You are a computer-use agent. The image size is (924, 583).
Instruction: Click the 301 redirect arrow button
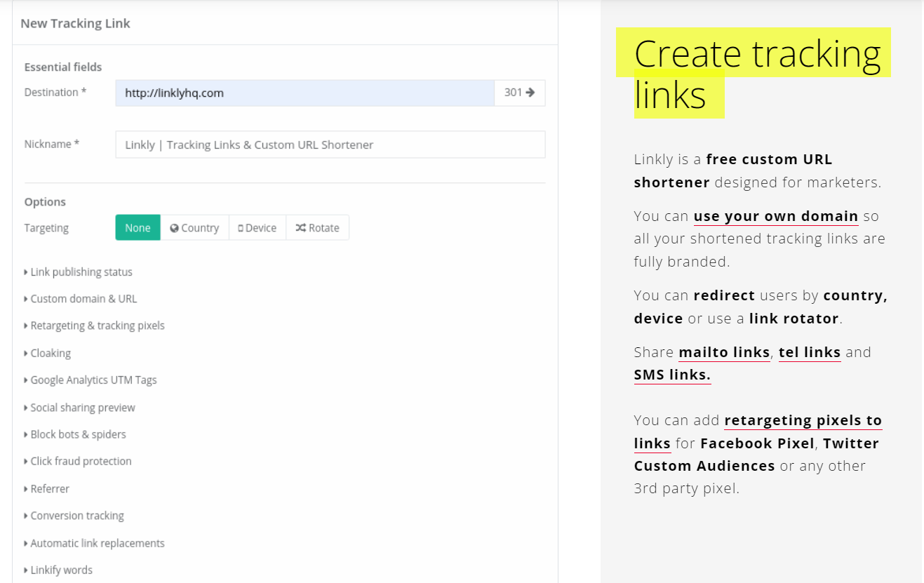(519, 93)
